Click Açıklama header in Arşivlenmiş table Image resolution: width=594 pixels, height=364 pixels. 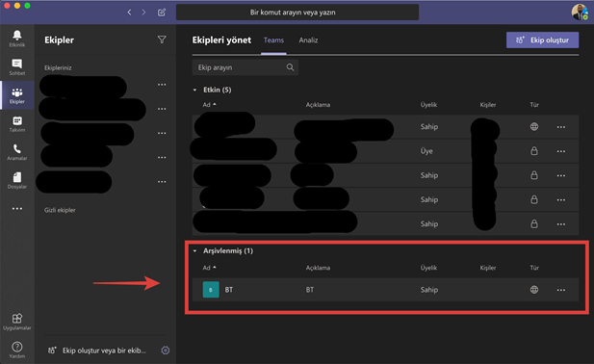point(318,268)
